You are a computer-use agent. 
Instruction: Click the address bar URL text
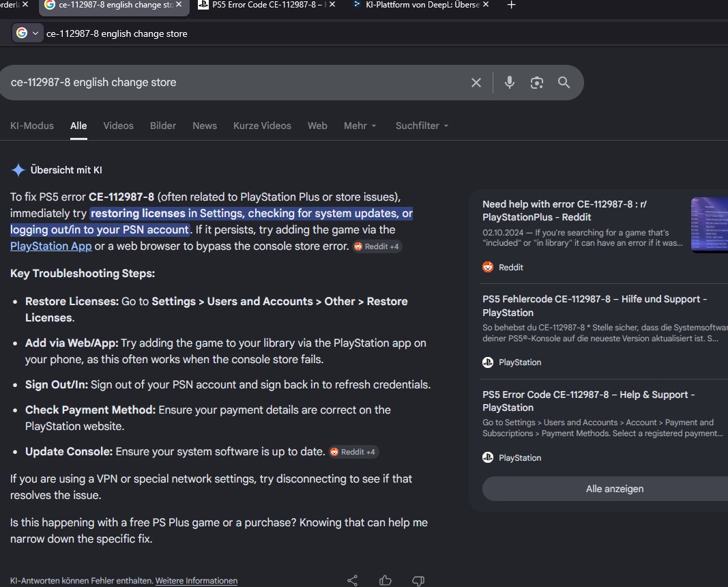117,34
